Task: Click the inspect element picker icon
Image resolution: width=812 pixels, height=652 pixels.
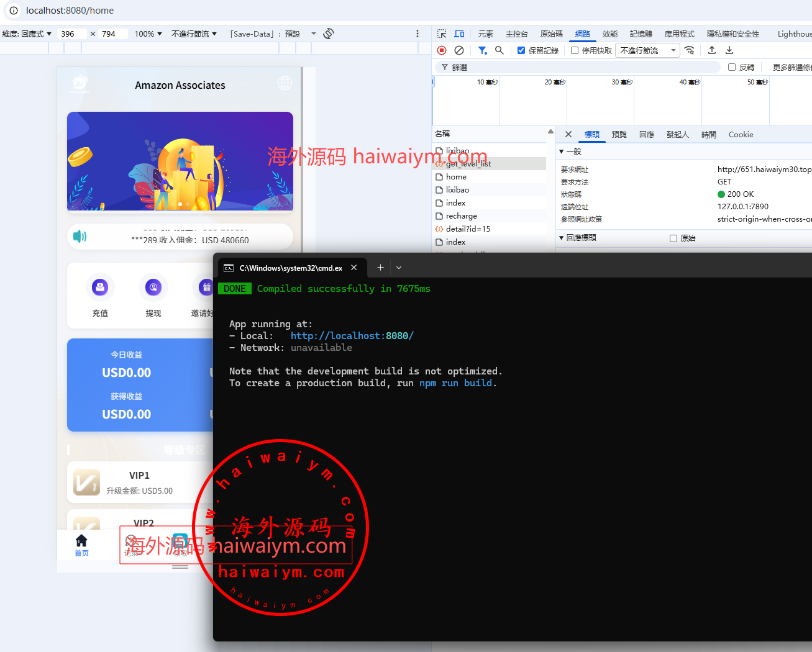Action: pyautogui.click(x=442, y=34)
